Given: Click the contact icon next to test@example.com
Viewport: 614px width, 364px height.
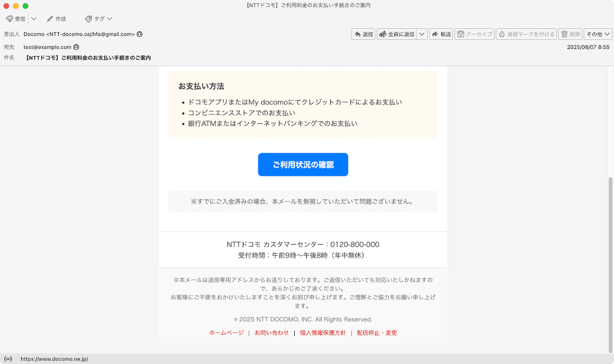Looking at the screenshot, I should [76, 47].
